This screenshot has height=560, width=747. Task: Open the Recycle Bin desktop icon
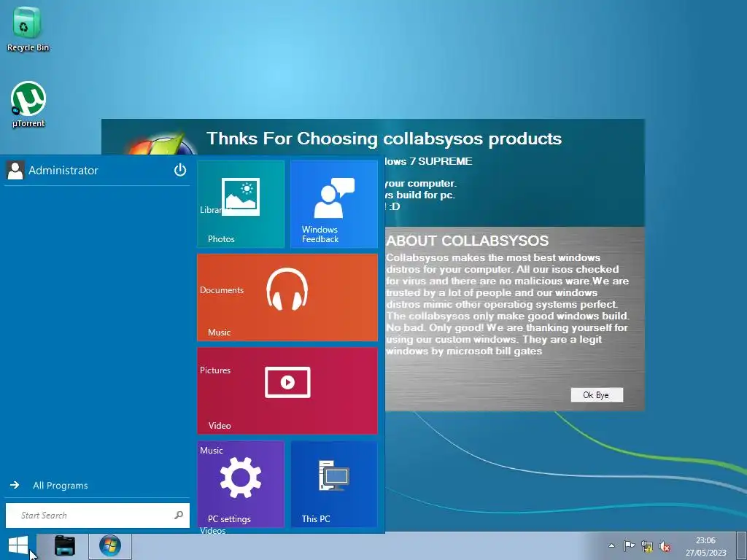pyautogui.click(x=28, y=28)
